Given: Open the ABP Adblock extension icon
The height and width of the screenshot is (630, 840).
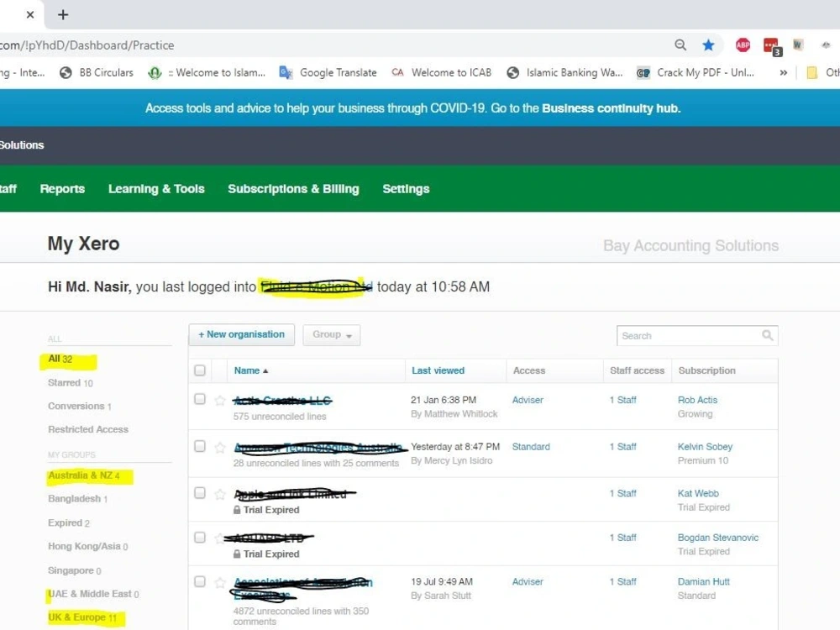Looking at the screenshot, I should (x=743, y=45).
